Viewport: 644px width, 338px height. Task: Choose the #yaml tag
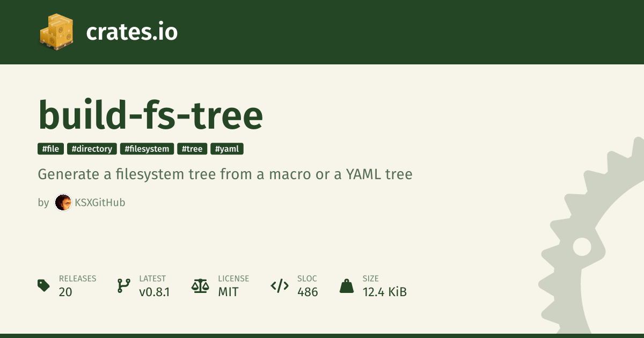[227, 149]
